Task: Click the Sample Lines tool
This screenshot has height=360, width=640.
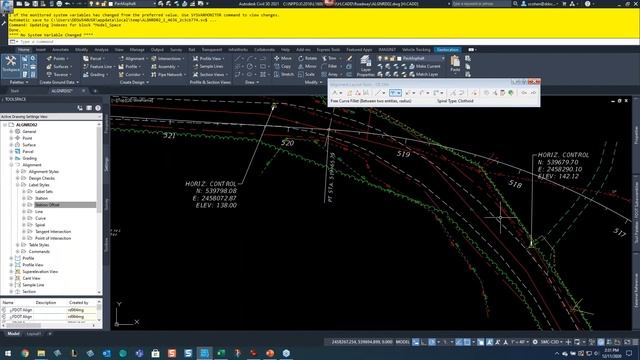Action: pyautogui.click(x=208, y=67)
